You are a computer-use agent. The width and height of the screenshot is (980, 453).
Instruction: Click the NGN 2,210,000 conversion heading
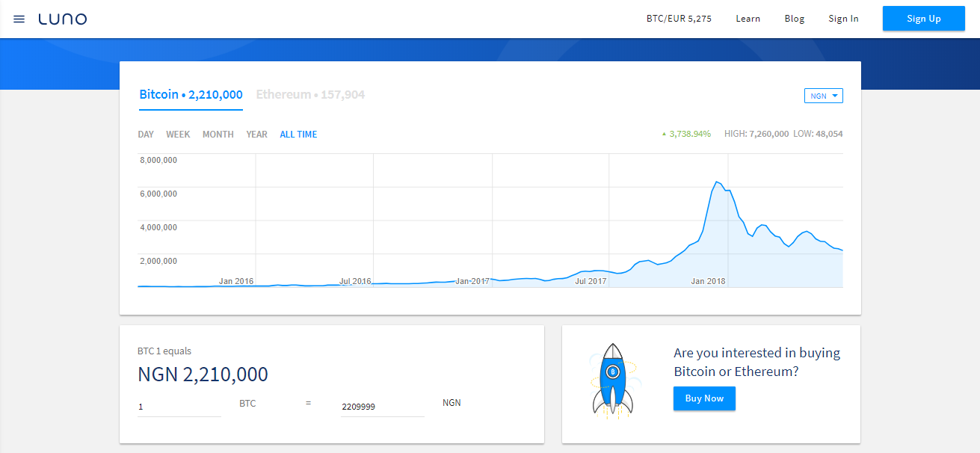(203, 375)
